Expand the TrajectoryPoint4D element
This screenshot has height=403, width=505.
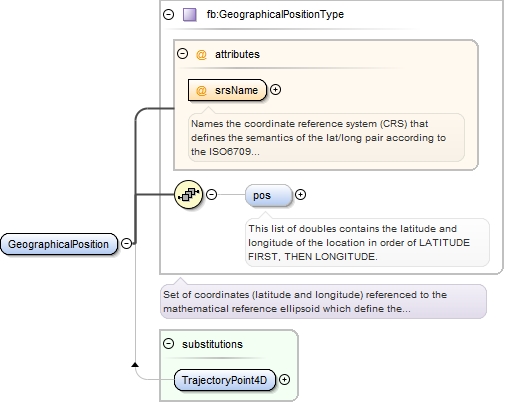coord(284,380)
